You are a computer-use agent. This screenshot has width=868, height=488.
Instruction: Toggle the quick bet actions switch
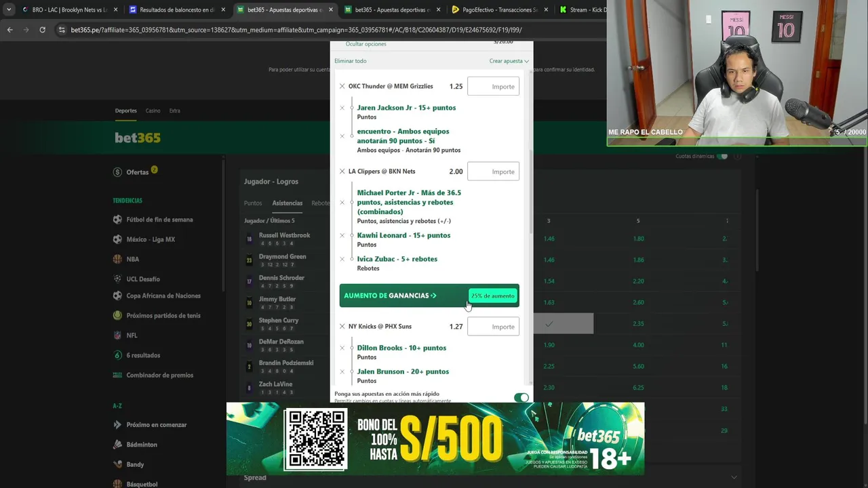pos(521,398)
